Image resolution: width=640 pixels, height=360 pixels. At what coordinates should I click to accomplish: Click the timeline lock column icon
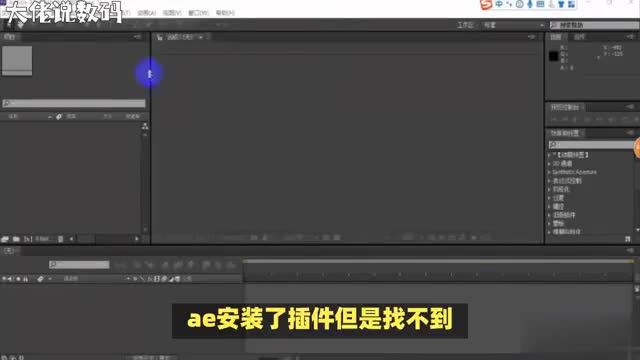pos(25,279)
